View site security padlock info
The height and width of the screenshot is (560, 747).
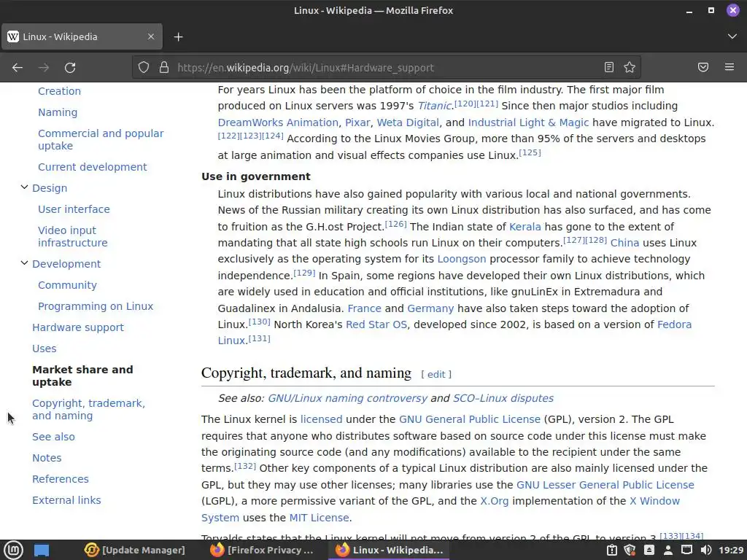coord(164,67)
